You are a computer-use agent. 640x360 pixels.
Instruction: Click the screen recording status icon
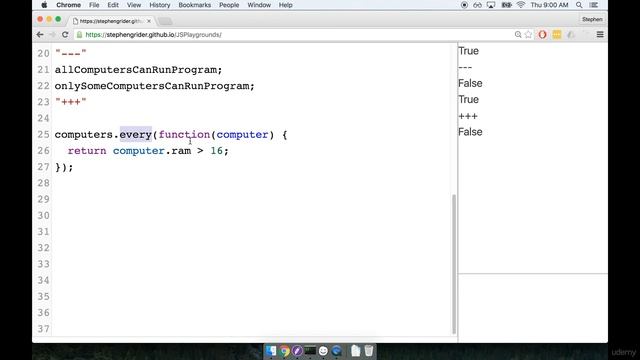[464, 5]
